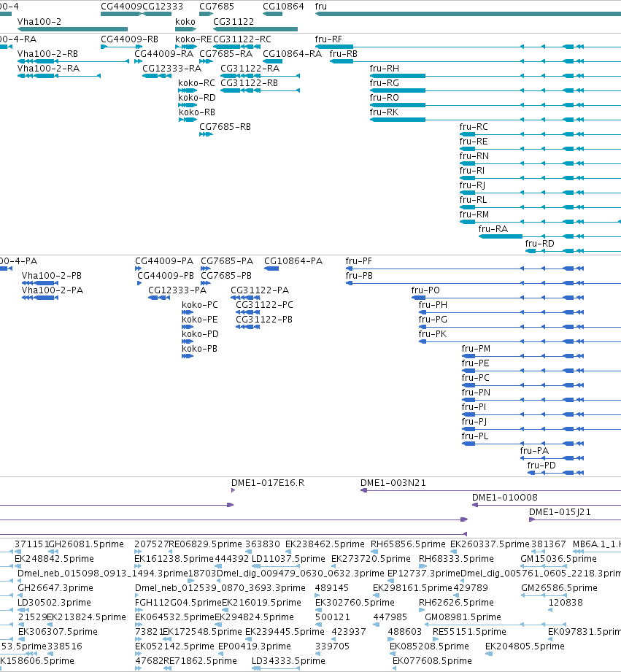Click protein koko-PE
621x672 pixels.
(200, 320)
